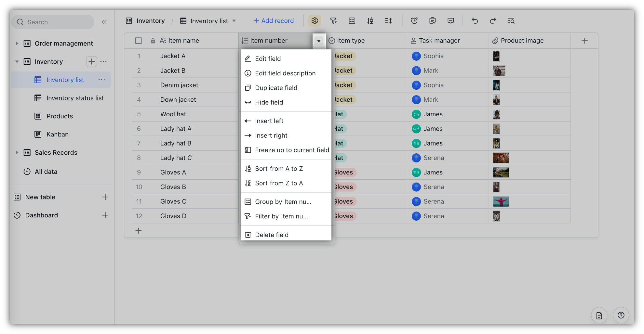Viewport: 644px width, 334px height.
Task: Click the alarm reminder toolbar icon
Action: [414, 20]
